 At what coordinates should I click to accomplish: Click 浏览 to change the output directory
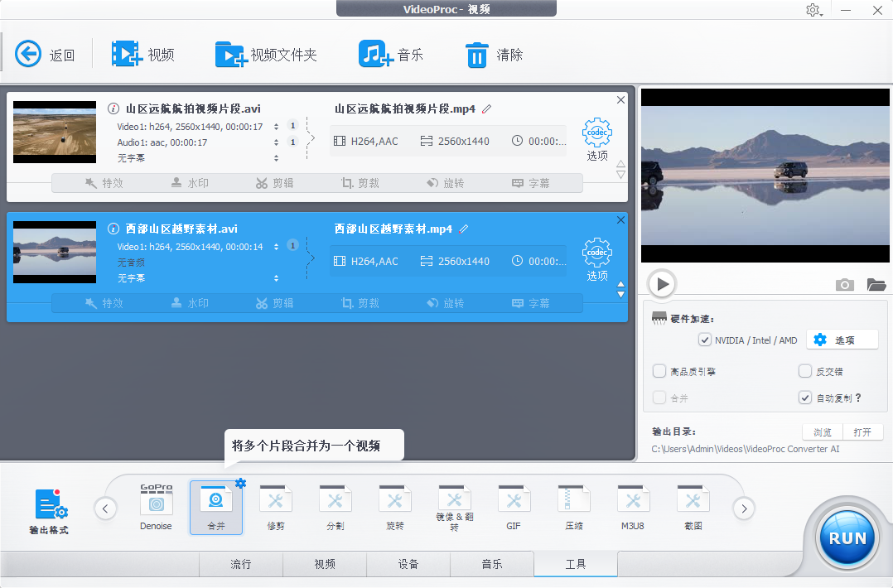pyautogui.click(x=822, y=431)
